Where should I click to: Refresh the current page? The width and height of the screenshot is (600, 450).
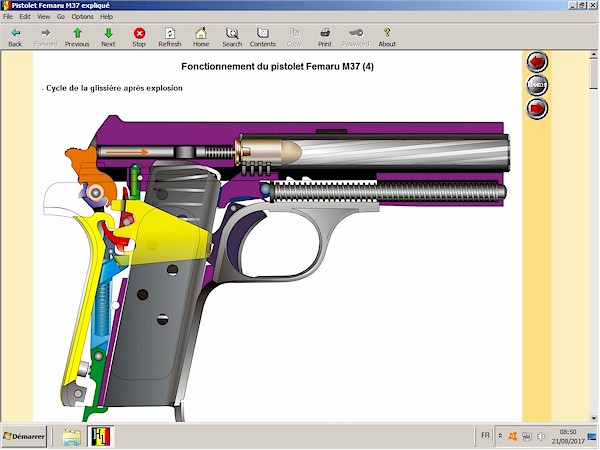pyautogui.click(x=170, y=38)
